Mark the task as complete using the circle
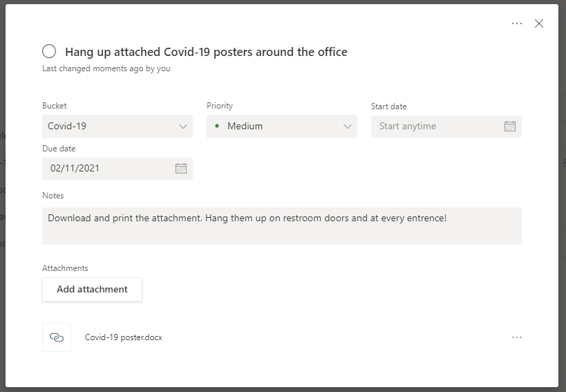The height and width of the screenshot is (392, 566). [x=49, y=51]
